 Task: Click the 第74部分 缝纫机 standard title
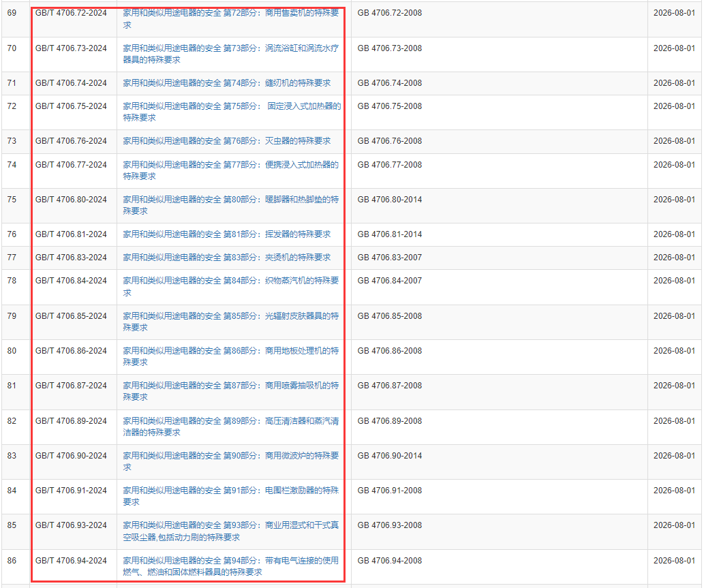coord(226,83)
